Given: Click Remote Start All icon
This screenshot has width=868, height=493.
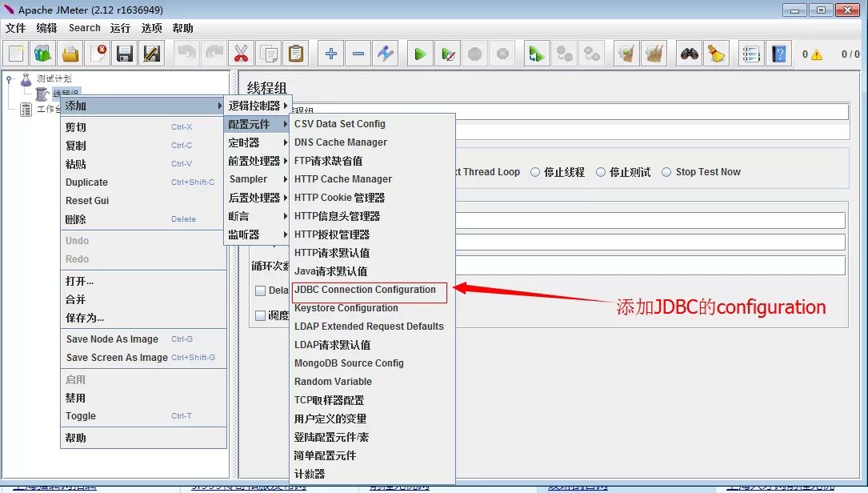Looking at the screenshot, I should click(x=537, y=54).
